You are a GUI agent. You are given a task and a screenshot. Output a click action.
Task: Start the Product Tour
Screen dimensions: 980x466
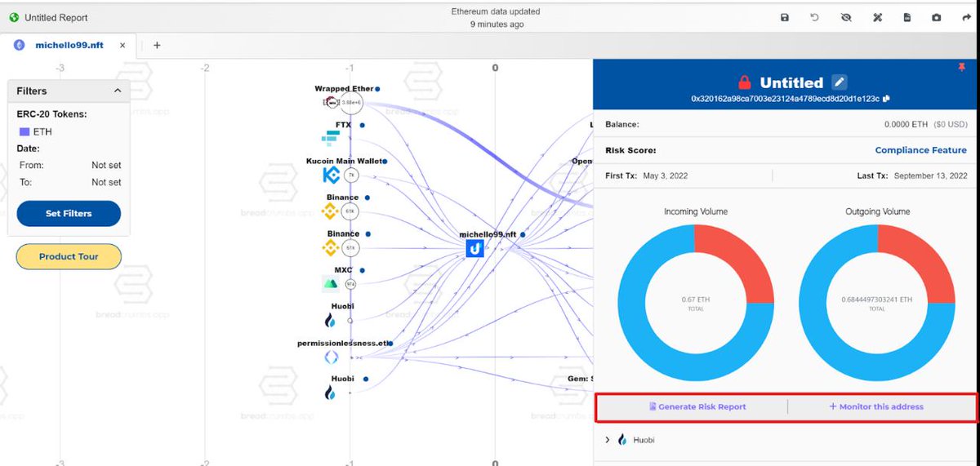click(69, 256)
